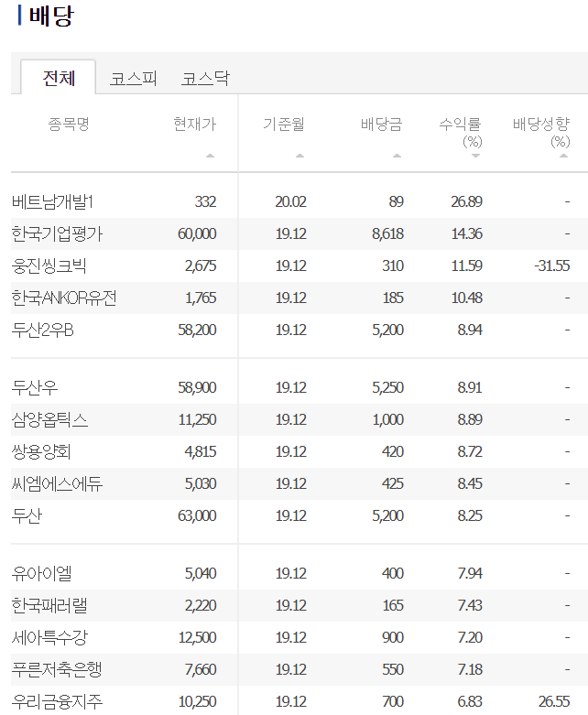The height and width of the screenshot is (715, 588).
Task: Toggle 수익률 descending sort arrow
Action: pos(475,156)
